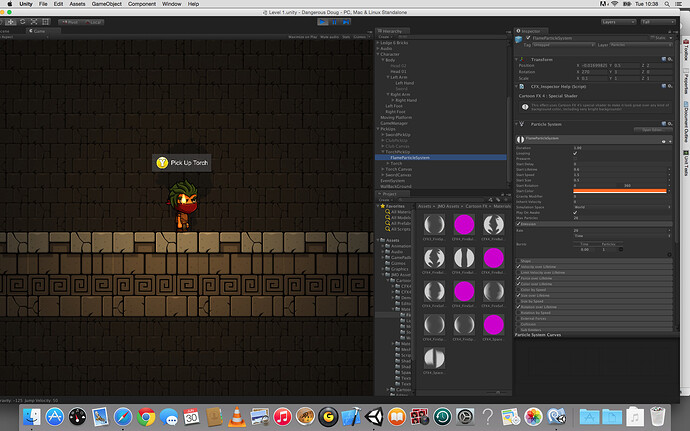Toggle the Static checkbox in the Inspector
Viewport: 690px width, 431px height.
[x=653, y=38]
